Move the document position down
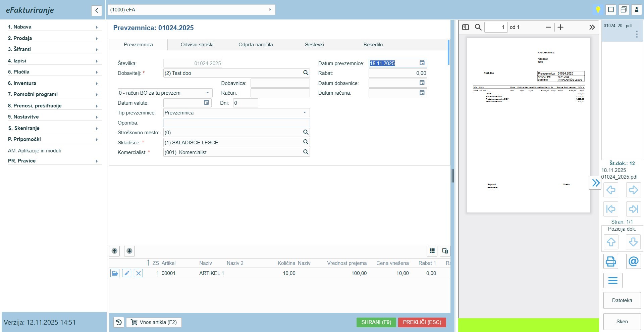Viewport: 644px width, 332px height. point(633,242)
